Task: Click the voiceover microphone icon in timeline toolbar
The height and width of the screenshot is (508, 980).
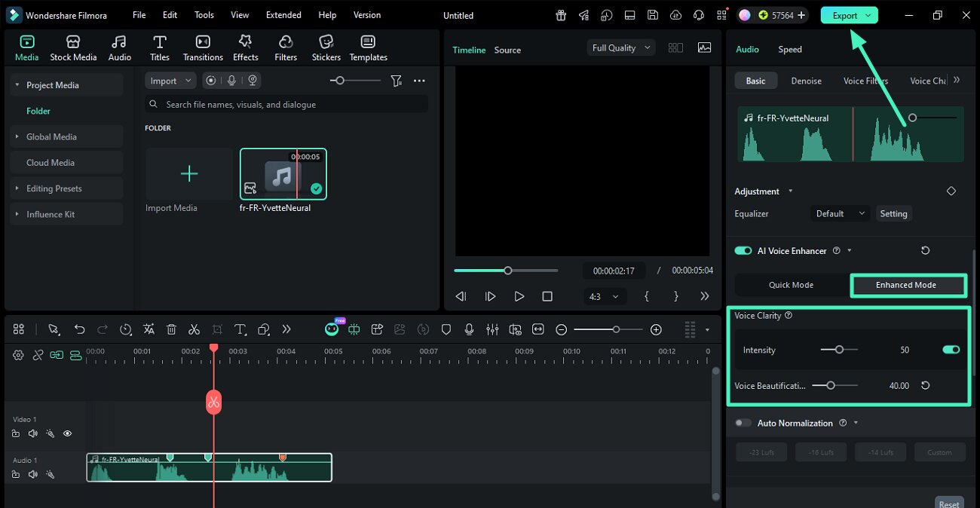Action: point(469,329)
